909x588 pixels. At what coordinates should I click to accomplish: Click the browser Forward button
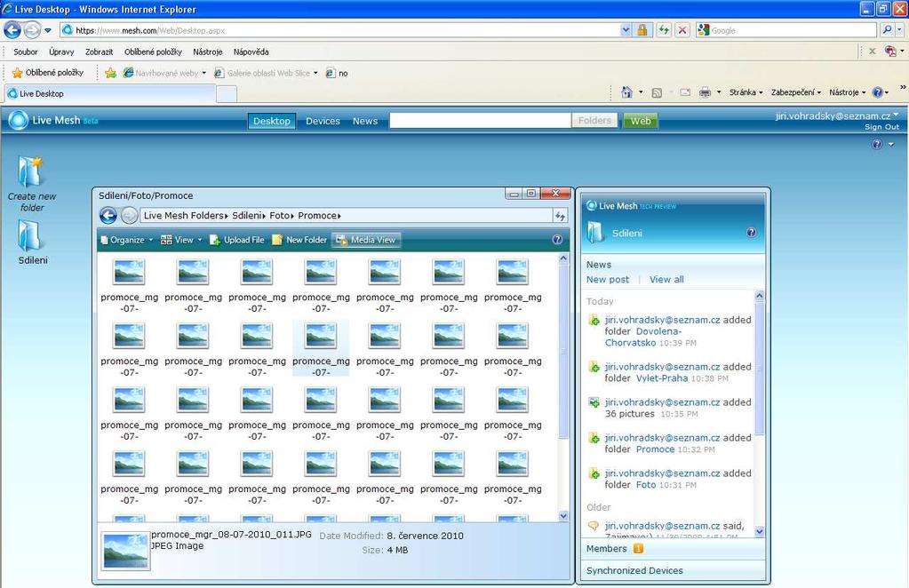point(32,30)
